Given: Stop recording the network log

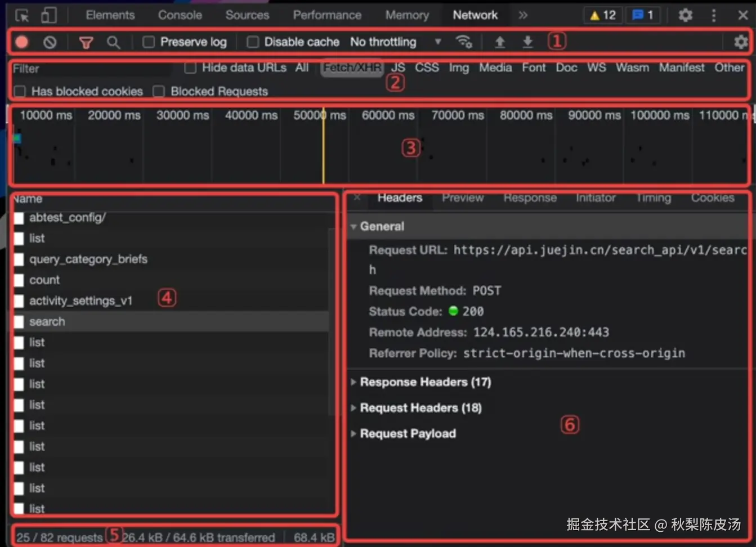Looking at the screenshot, I should tap(22, 42).
